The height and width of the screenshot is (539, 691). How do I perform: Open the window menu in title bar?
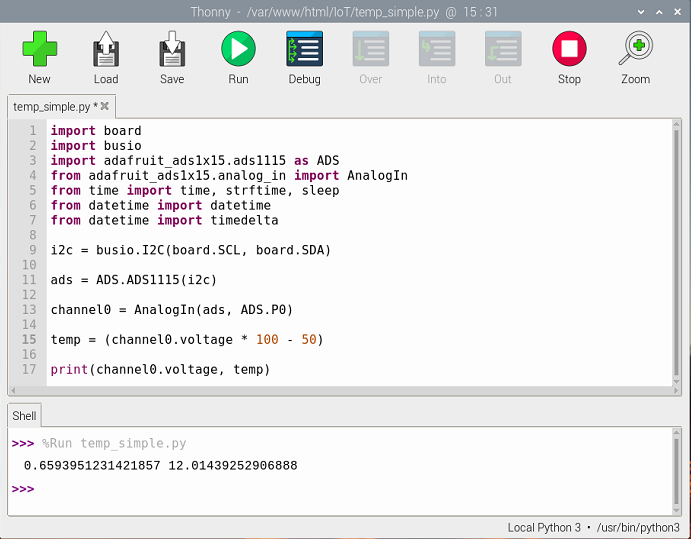pos(13,12)
